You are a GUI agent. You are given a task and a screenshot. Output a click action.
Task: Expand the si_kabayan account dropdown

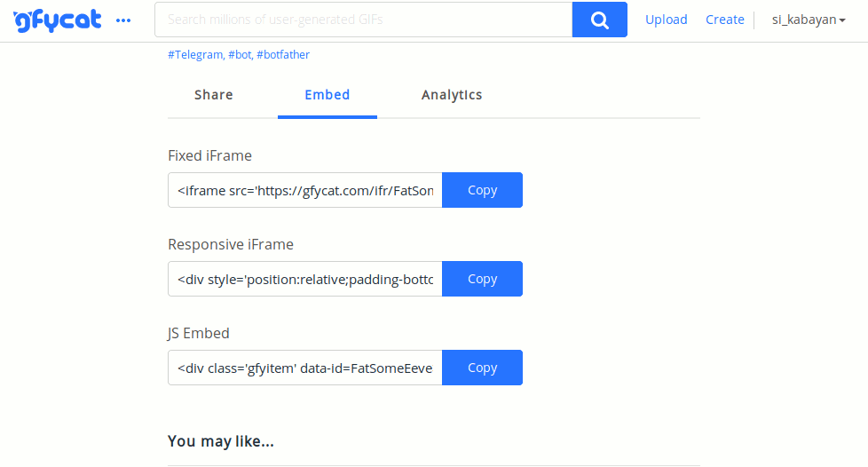click(x=809, y=20)
